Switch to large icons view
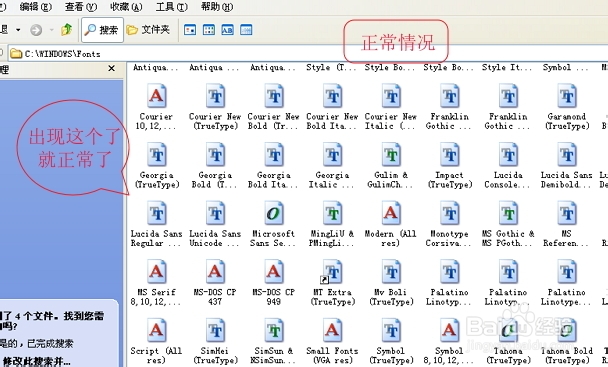Screen dimensions: 608x367 click(x=190, y=30)
